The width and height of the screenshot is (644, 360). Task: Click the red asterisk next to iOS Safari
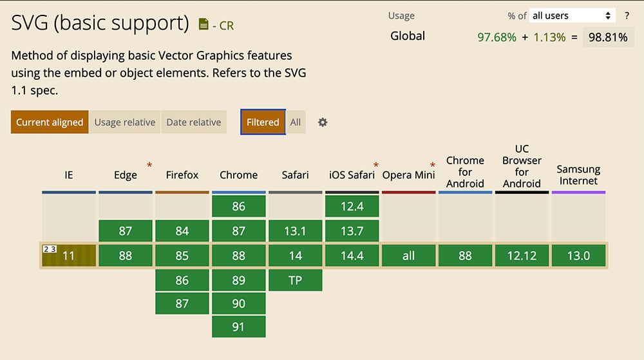coord(376,165)
